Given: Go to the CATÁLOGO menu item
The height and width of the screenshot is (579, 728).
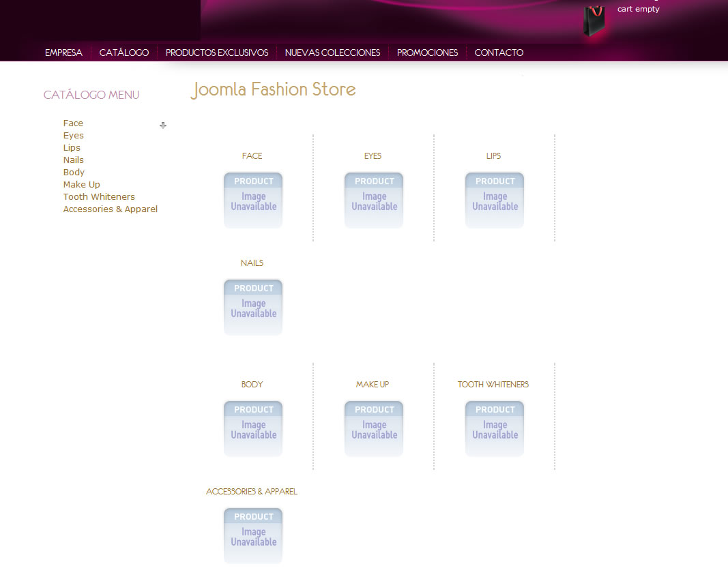Looking at the screenshot, I should [x=124, y=53].
